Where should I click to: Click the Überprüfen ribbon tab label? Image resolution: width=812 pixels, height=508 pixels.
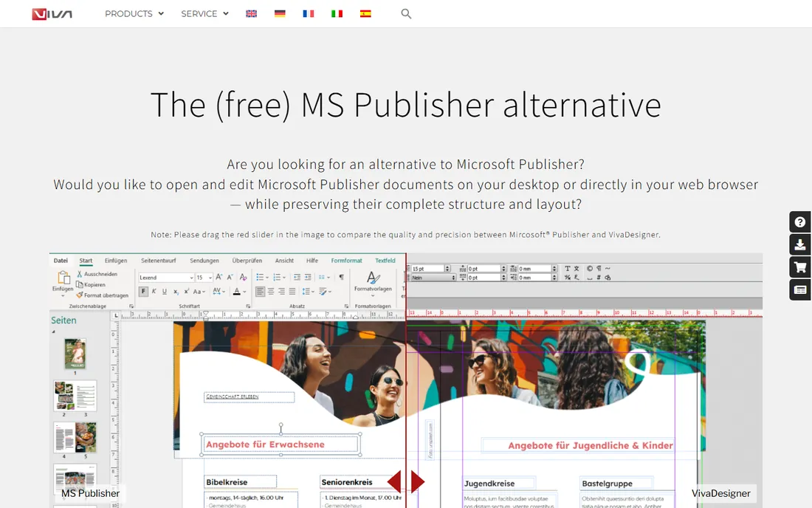pyautogui.click(x=247, y=261)
